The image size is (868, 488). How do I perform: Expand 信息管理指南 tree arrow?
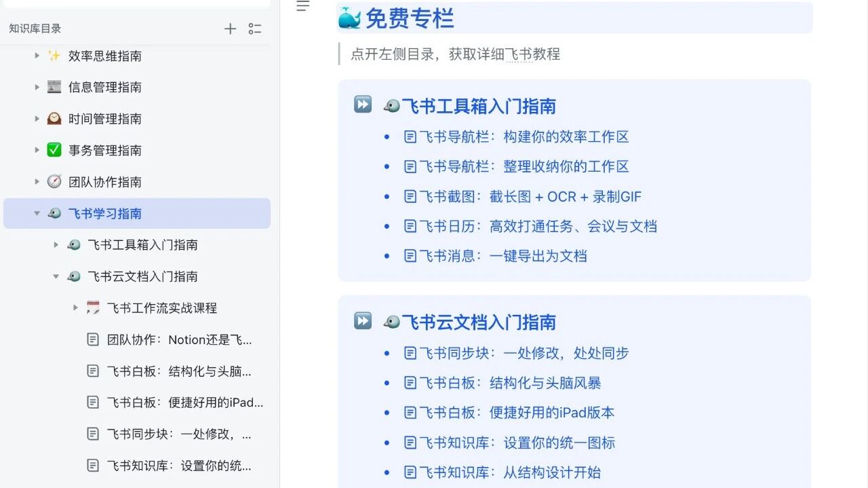37,87
